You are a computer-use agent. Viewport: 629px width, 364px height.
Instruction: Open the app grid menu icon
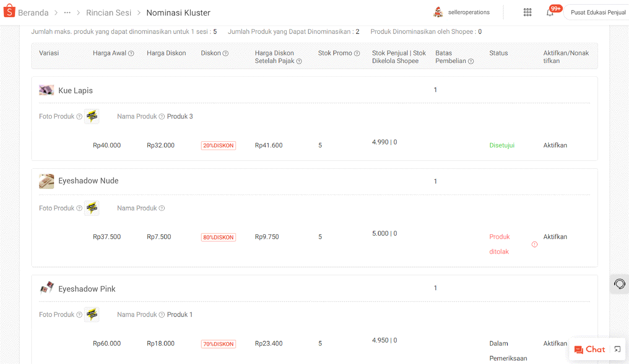point(527,12)
